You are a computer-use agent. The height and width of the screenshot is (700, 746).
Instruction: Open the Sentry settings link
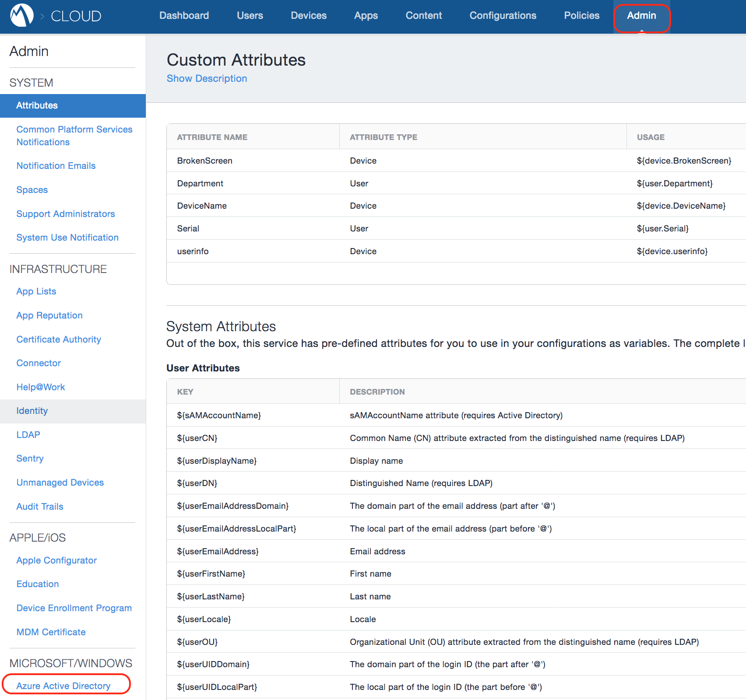30,458
